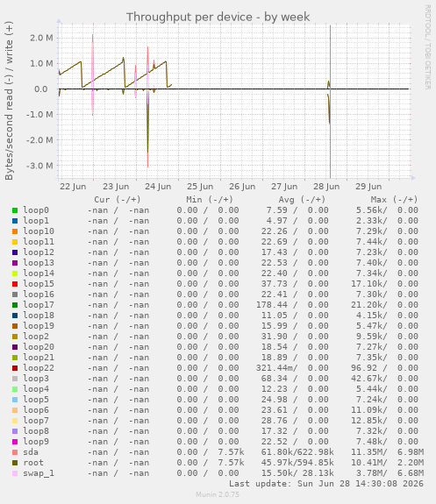Click the Bytes/second read/write axis title
Screen dimensions: 436x504
click(x=9, y=101)
